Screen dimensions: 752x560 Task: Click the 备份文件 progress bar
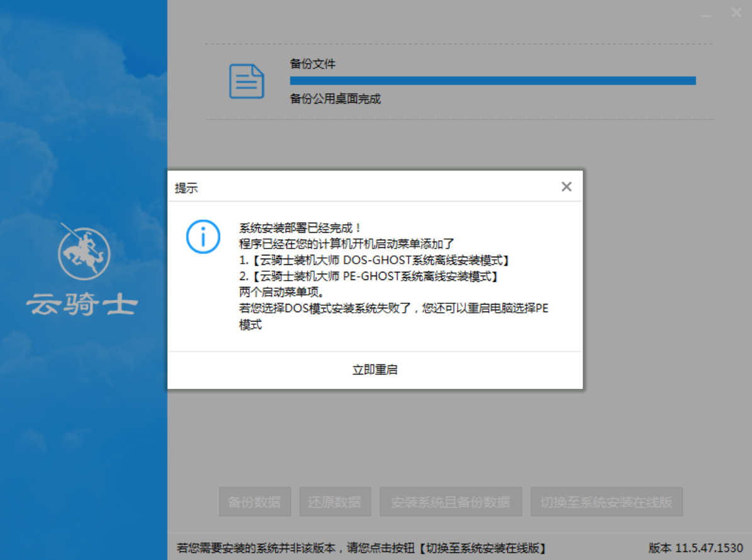pos(493,81)
